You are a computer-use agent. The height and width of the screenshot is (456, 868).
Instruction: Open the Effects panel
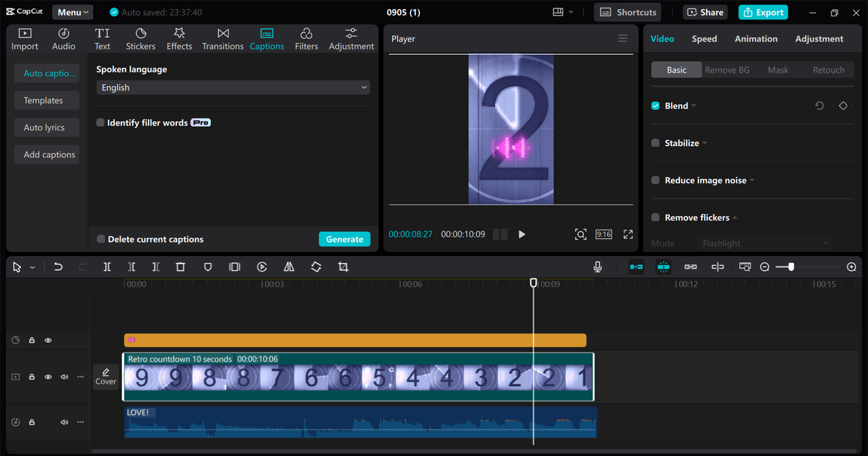click(x=179, y=39)
